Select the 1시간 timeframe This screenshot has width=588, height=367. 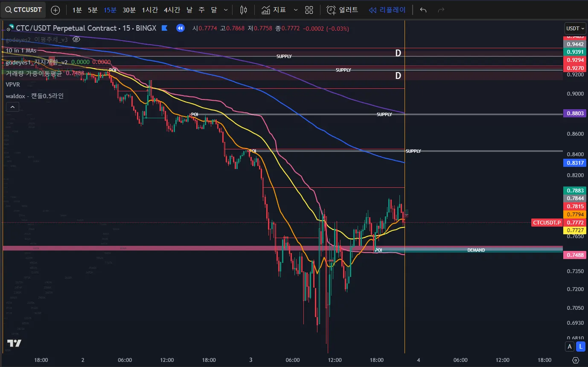point(150,10)
